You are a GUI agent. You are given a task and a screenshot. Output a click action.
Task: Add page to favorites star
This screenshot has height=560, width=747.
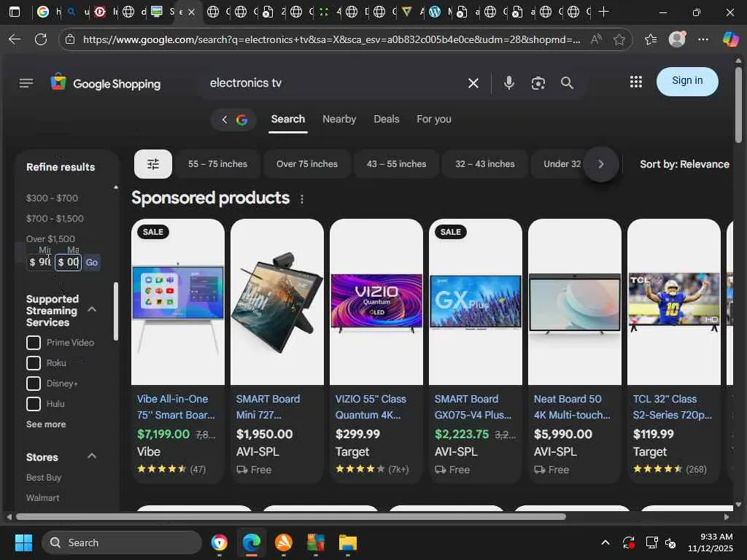click(619, 39)
